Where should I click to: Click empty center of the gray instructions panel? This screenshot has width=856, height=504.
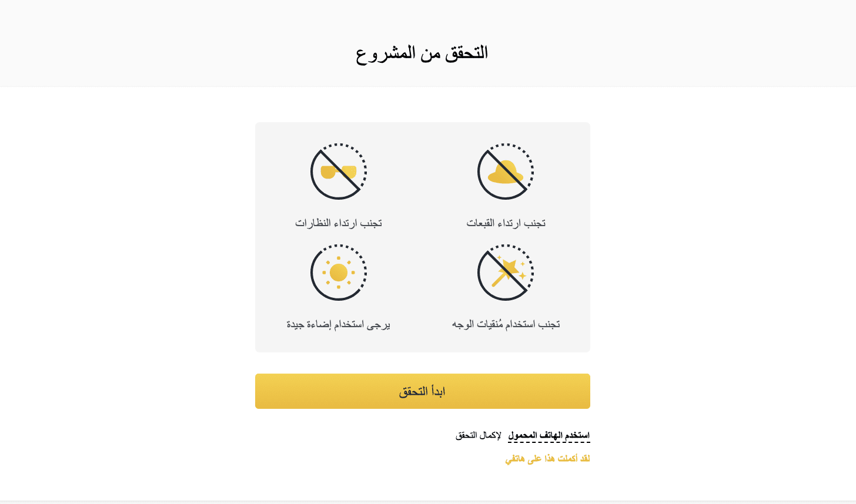[x=422, y=235]
